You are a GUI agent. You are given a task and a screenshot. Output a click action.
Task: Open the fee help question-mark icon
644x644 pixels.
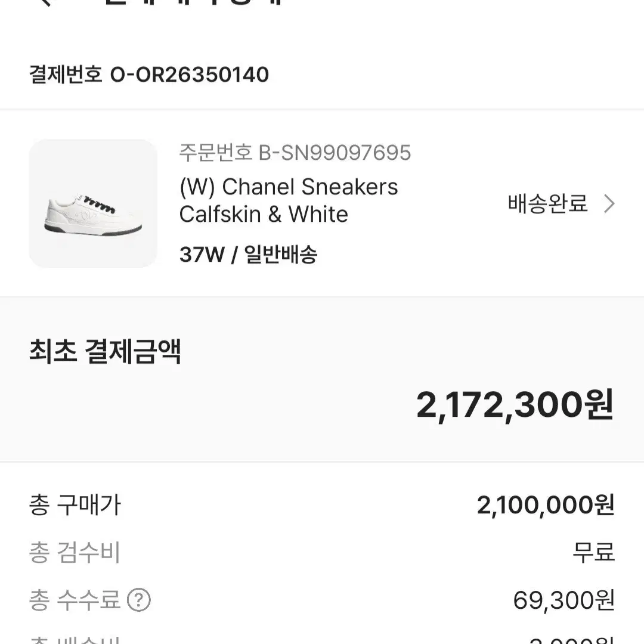coord(139,599)
